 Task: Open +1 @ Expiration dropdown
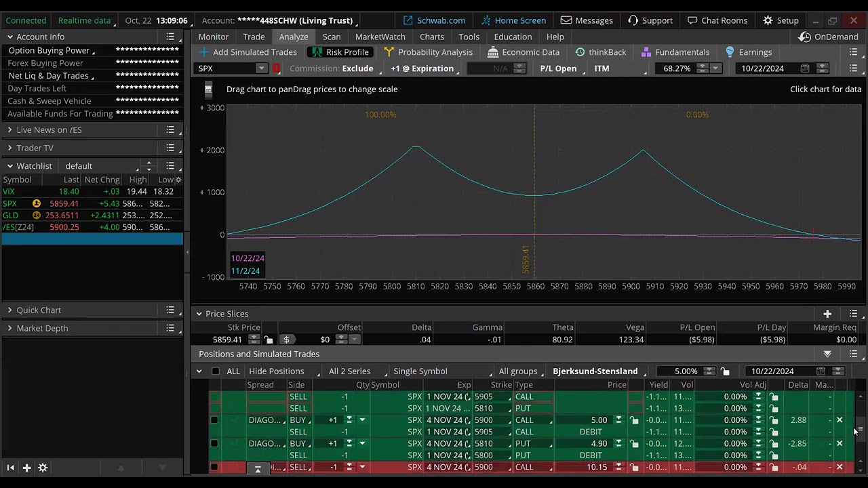pyautogui.click(x=425, y=68)
